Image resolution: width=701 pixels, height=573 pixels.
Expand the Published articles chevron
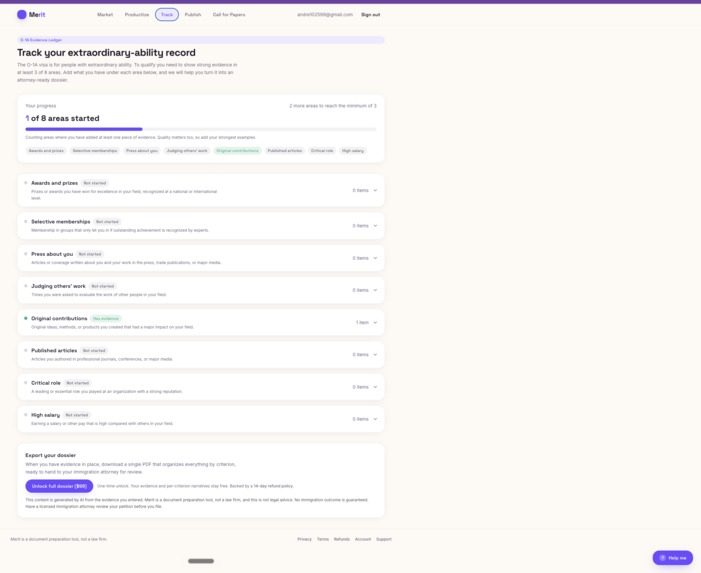[375, 354]
